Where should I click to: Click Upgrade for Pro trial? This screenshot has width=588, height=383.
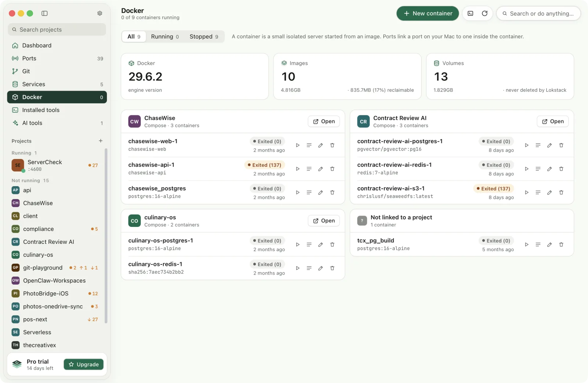click(x=84, y=364)
